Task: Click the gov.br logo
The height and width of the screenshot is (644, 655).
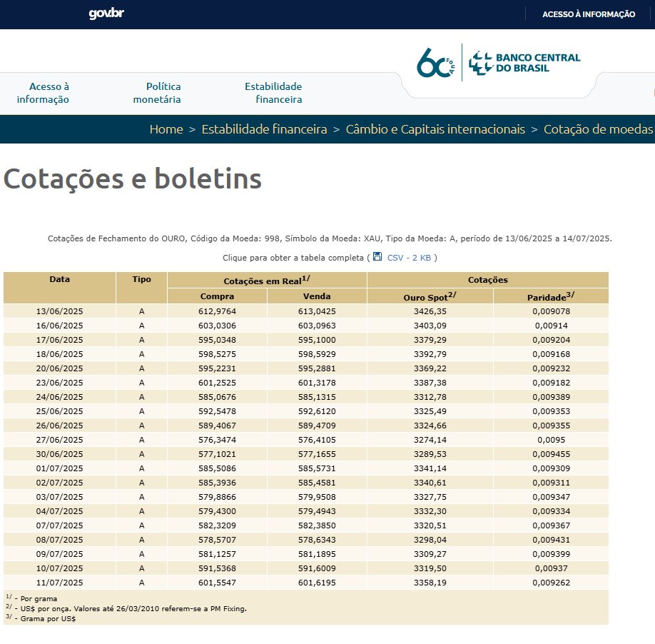Action: tap(106, 14)
